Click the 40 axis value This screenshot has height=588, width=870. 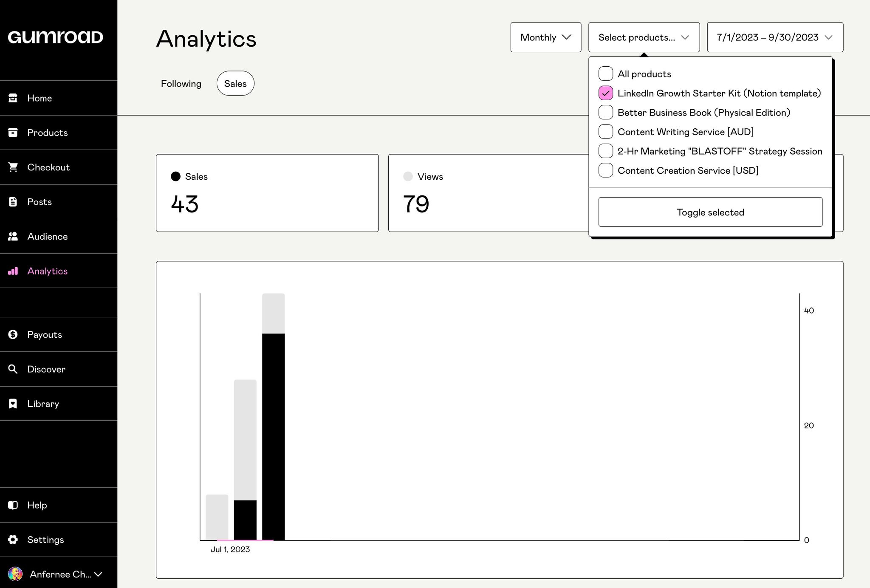click(809, 311)
